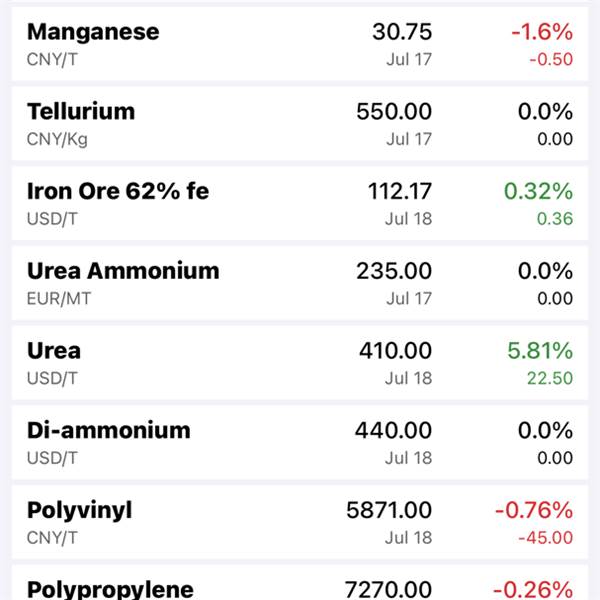This screenshot has height=600, width=600.
Task: Open the Manganese commodity row
Action: pyautogui.click(x=300, y=44)
